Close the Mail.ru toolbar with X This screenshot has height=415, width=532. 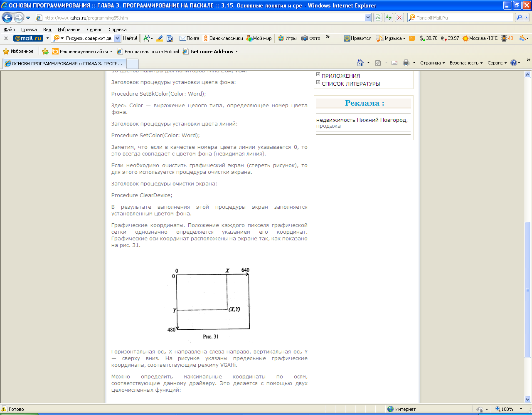6,38
